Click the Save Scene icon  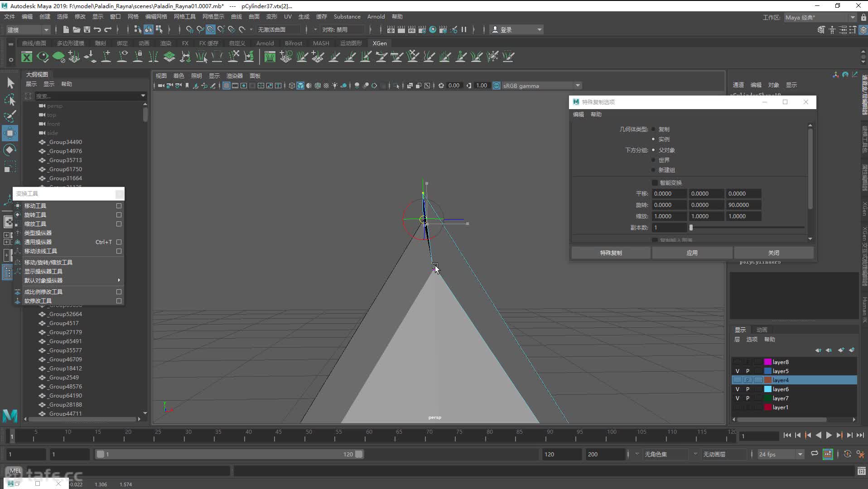pos(87,29)
